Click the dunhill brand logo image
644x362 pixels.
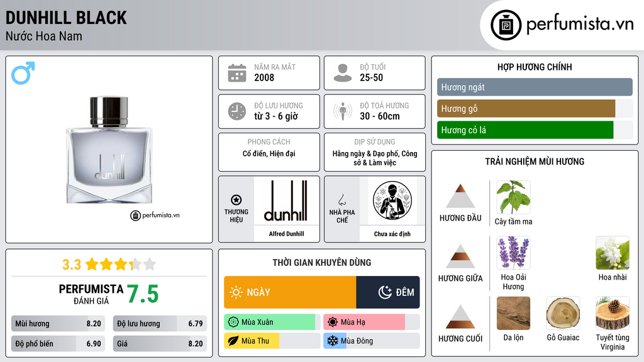tap(286, 200)
